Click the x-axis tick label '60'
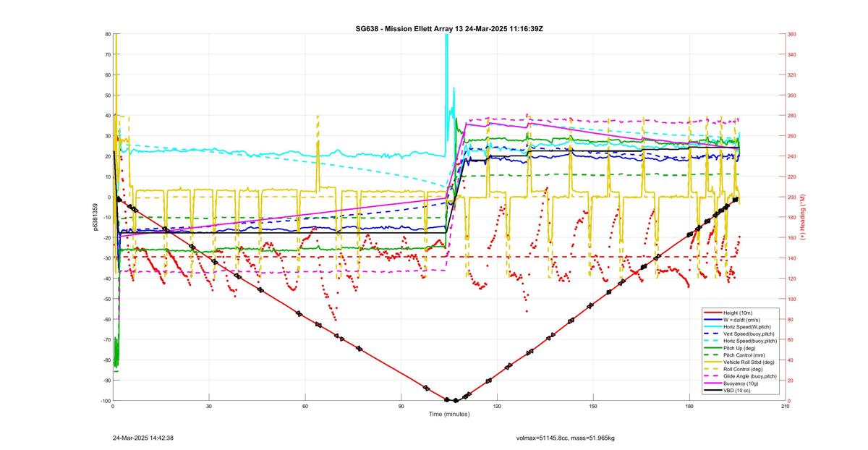 click(x=305, y=407)
